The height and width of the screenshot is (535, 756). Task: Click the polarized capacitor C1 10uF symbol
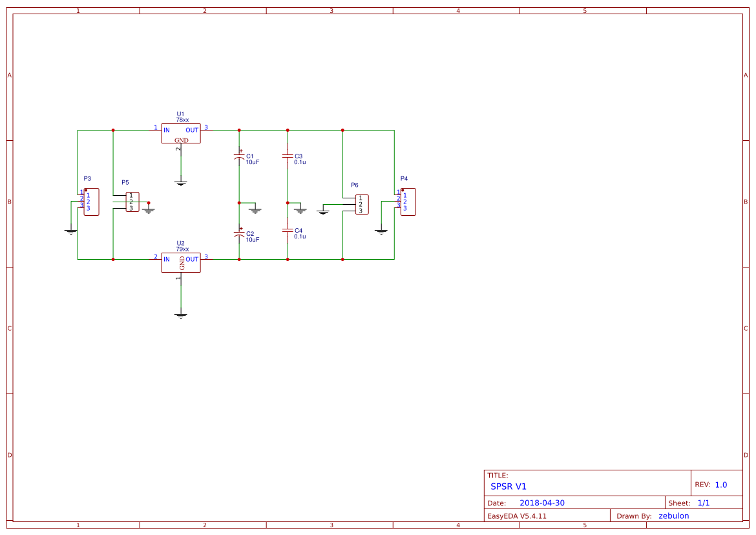(239, 157)
